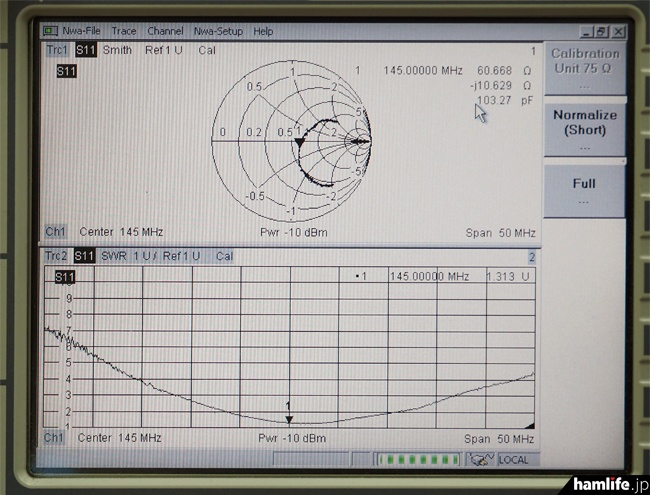Select marker 1 arrow on the SWR trace
The width and height of the screenshot is (650, 495).
point(289,418)
